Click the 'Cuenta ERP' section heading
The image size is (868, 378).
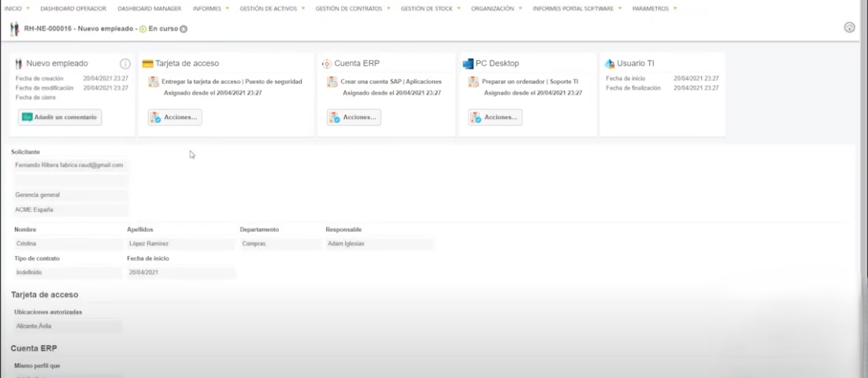coord(34,348)
